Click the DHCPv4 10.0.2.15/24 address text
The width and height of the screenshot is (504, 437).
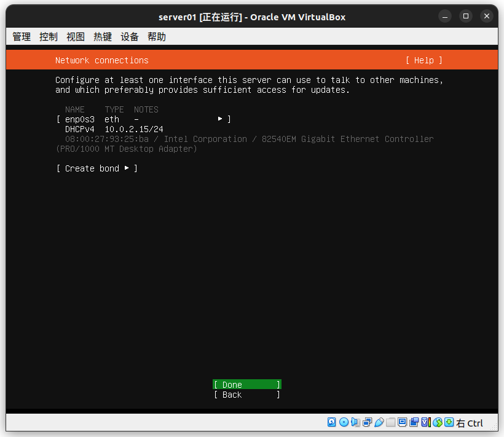tap(114, 129)
